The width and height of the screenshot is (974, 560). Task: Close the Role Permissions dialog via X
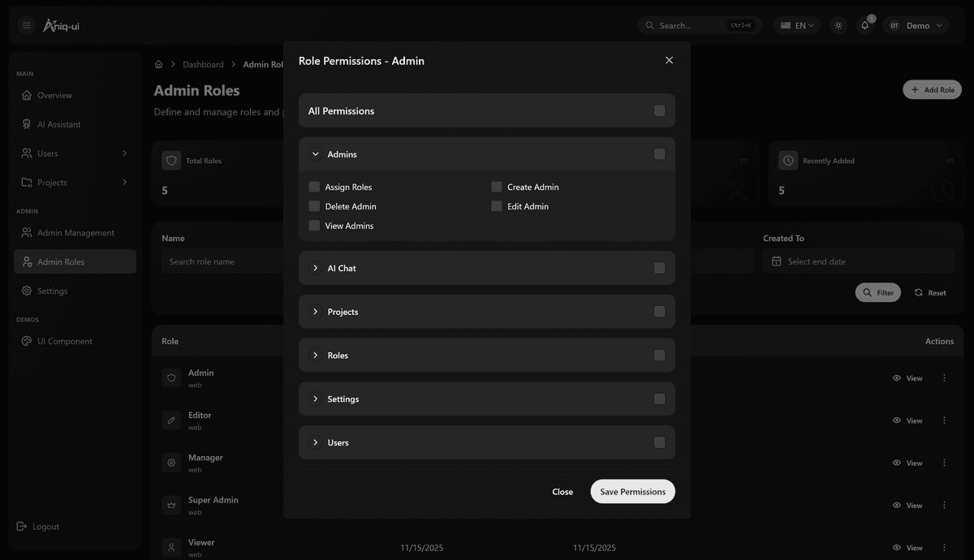coord(669,60)
